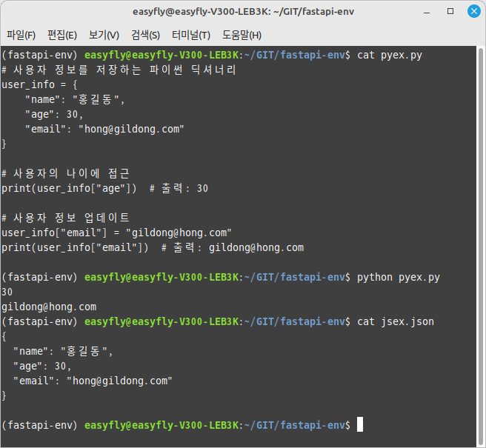Click the 'cat pyex.py' command text
This screenshot has height=448, width=486.
tap(390, 55)
